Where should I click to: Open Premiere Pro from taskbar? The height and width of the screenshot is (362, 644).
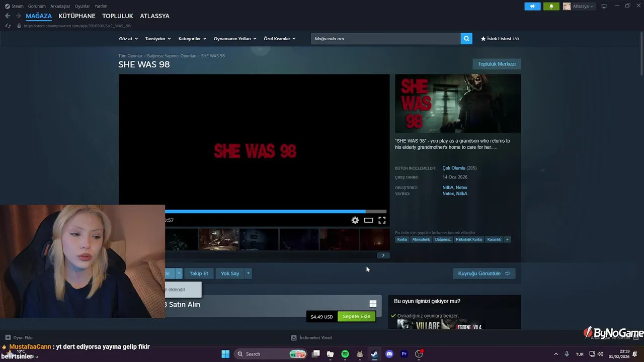point(404,354)
